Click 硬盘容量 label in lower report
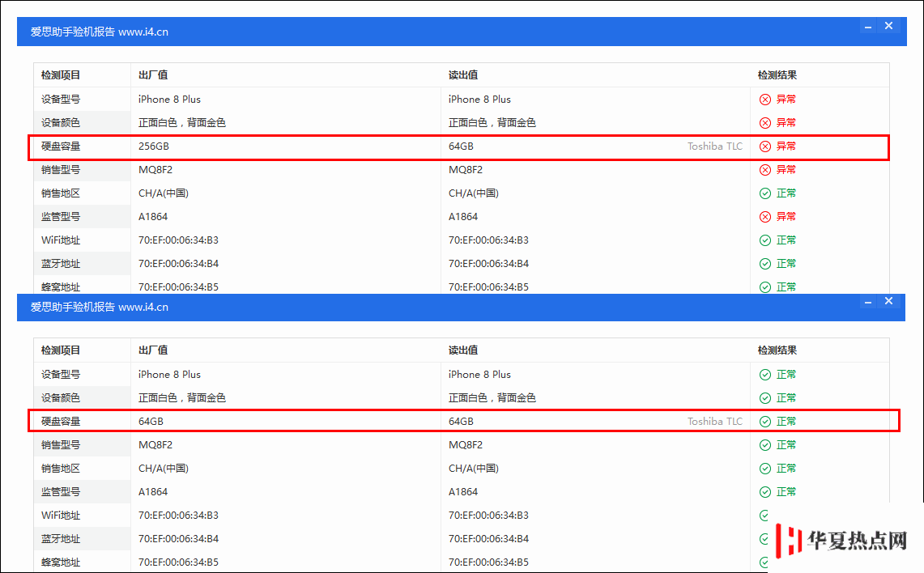This screenshot has width=924, height=573. [x=61, y=422]
